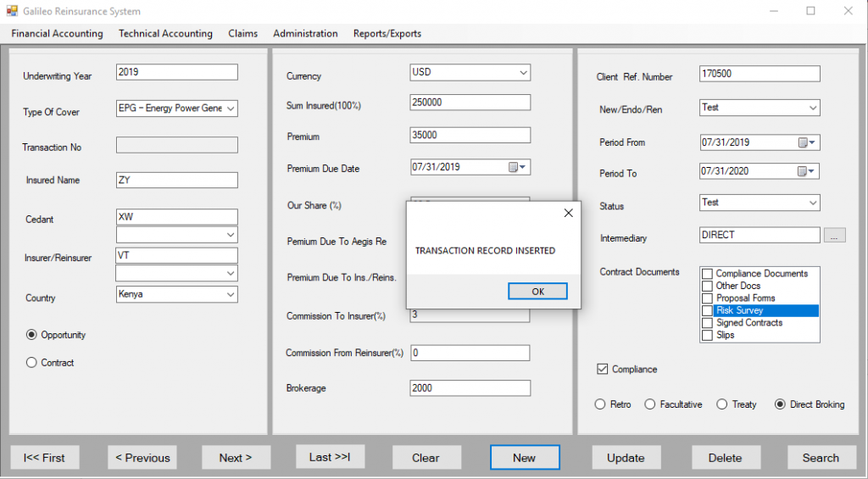Image resolution: width=868 pixels, height=479 pixels.
Task: Jump to last record with Last >>I
Action: (330, 457)
